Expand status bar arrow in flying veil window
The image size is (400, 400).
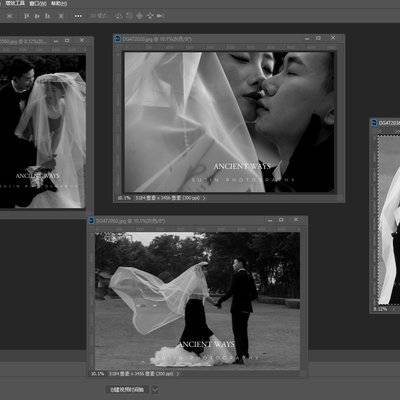point(178,374)
